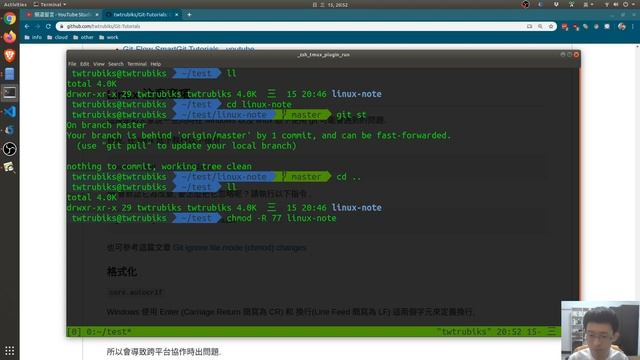
Task: Open clock and calendar in top bar
Action: [x=330, y=5]
